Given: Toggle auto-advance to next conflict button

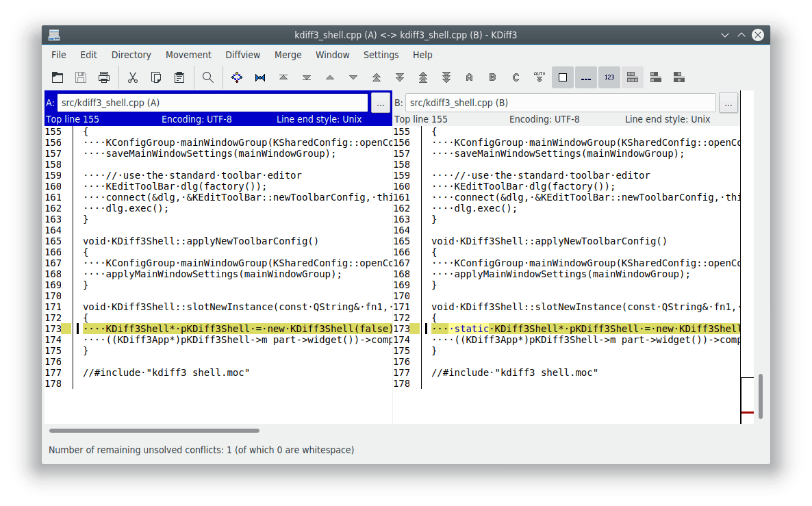Looking at the screenshot, I should (539, 77).
